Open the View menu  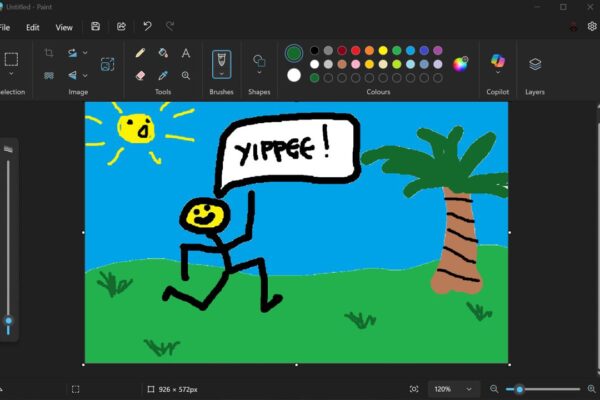click(x=64, y=27)
